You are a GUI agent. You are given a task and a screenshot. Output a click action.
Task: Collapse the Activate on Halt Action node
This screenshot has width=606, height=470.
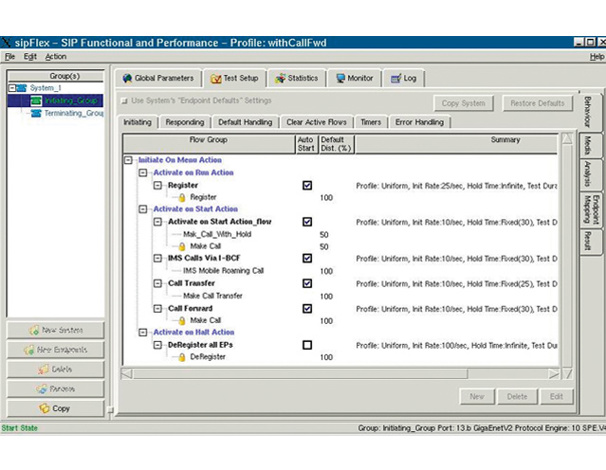pyautogui.click(x=143, y=332)
